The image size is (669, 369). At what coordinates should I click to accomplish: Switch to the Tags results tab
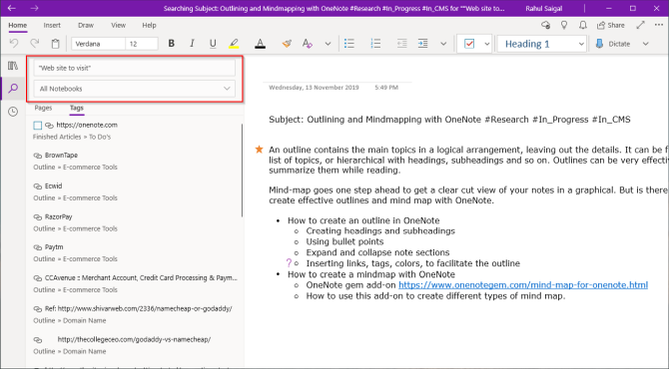coord(77,108)
